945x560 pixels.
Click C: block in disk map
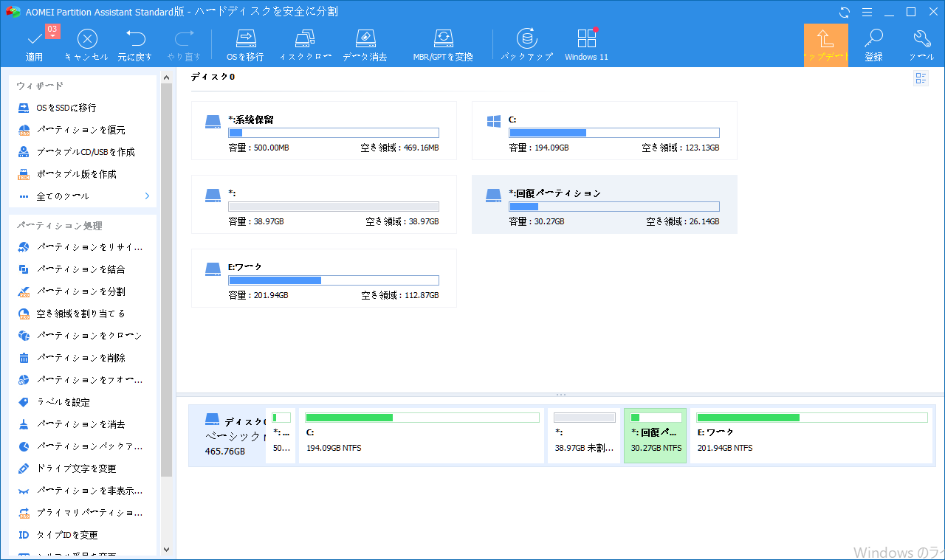pos(422,435)
